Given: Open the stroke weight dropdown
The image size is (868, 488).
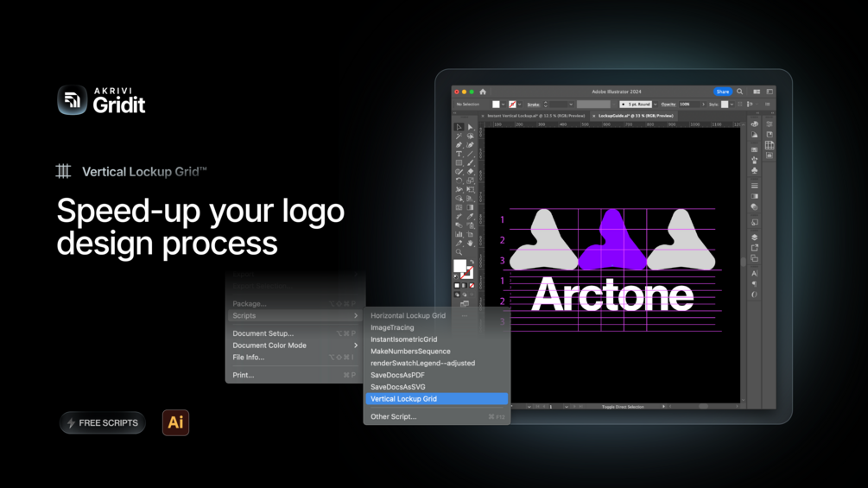Looking at the screenshot, I should click(571, 105).
